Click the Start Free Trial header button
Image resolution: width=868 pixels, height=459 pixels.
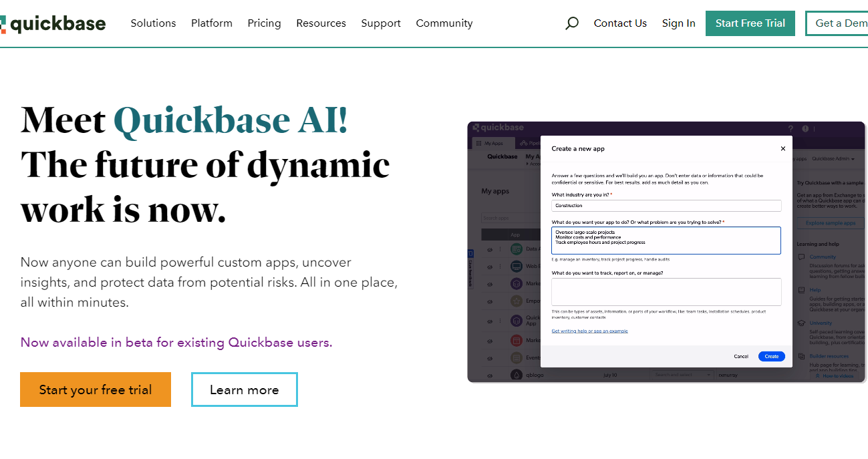coord(750,23)
